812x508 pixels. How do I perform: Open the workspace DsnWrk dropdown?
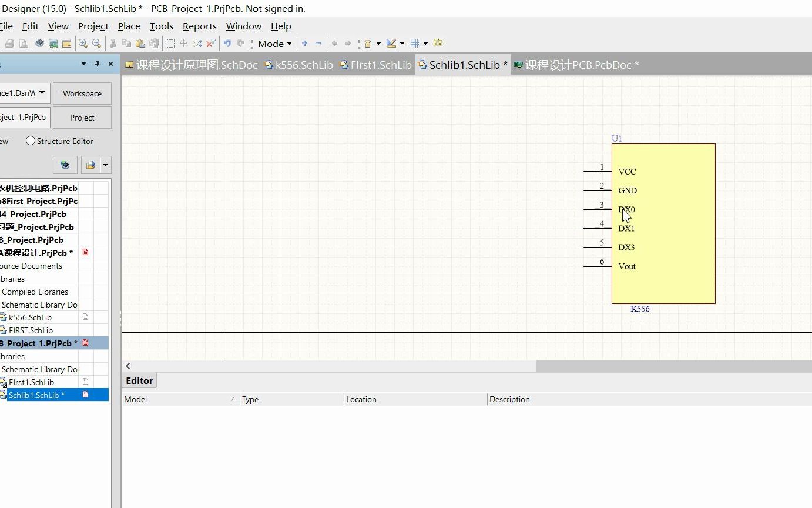(41, 93)
